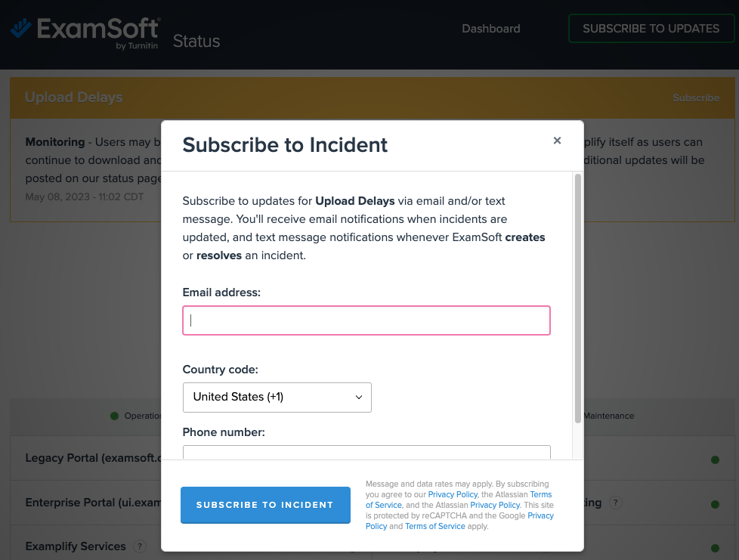Open the Atlassian Privacy Policy link
Viewport: 739px width, 560px height.
click(x=495, y=505)
